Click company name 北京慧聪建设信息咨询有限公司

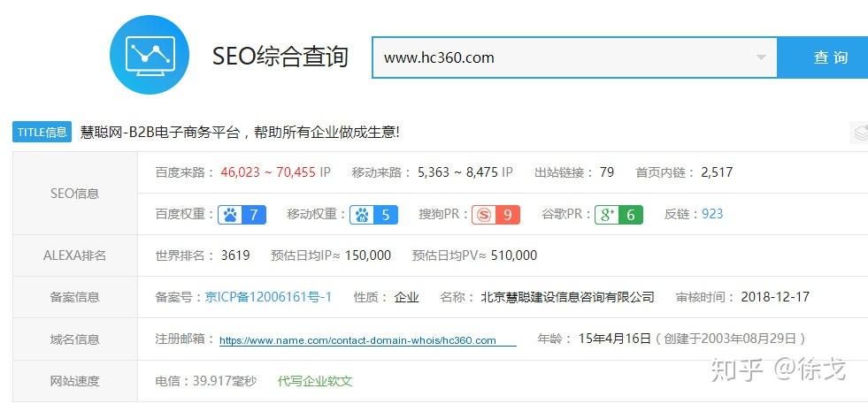point(567,297)
